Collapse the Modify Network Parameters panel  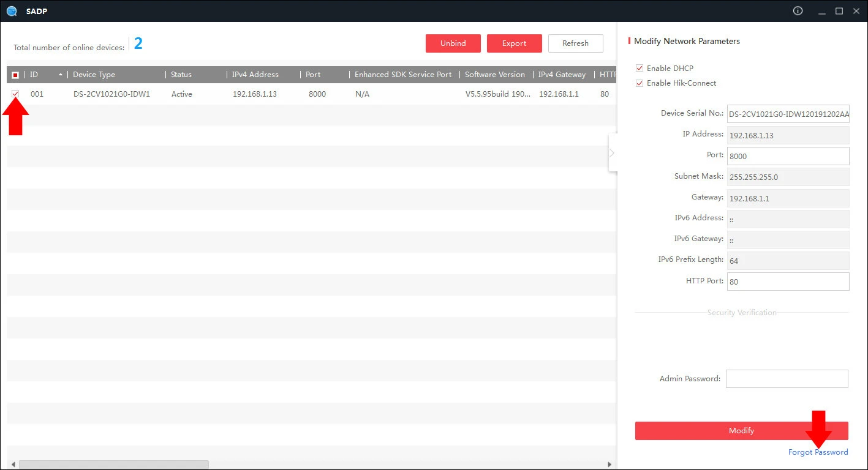(x=612, y=153)
